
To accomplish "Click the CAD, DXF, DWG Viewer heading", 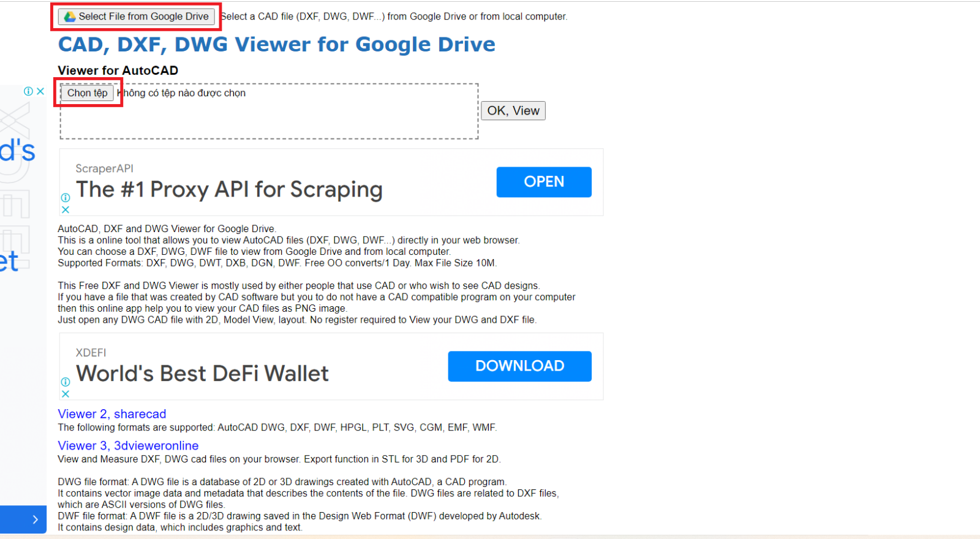I will tap(277, 45).
